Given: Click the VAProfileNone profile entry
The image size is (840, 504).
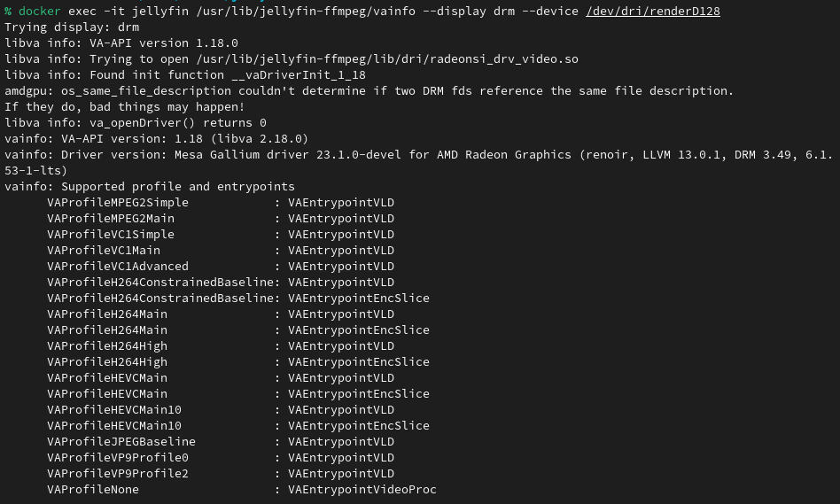Looking at the screenshot, I should pos(92,490).
